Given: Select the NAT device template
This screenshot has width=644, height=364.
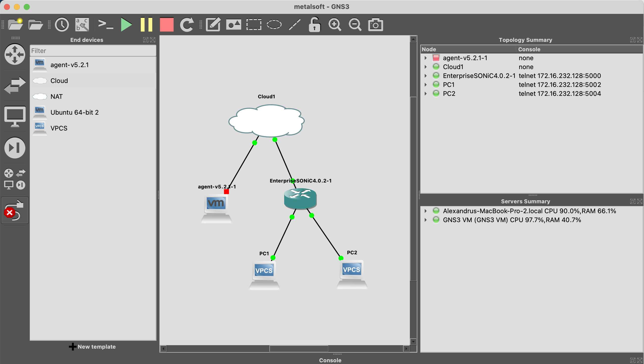Looking at the screenshot, I should click(56, 97).
